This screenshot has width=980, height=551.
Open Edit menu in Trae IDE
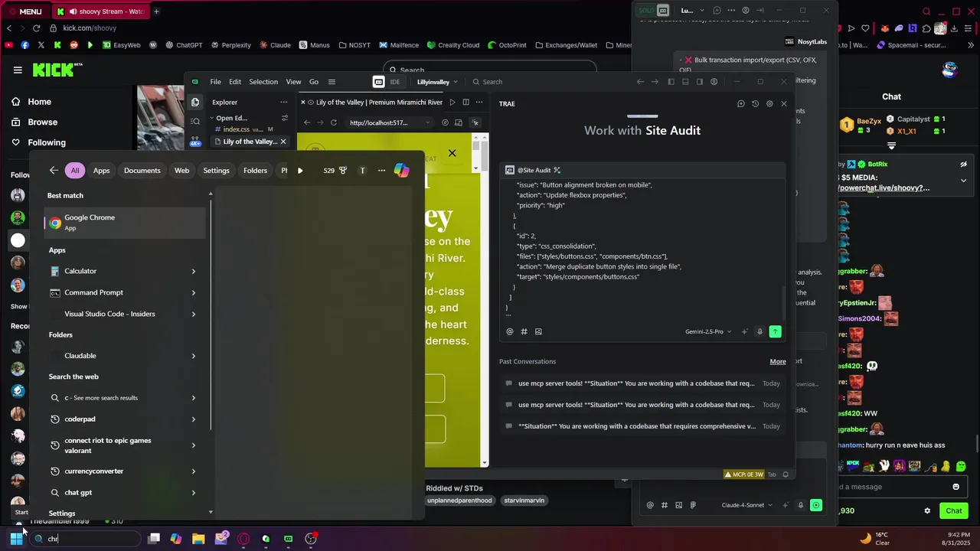click(235, 82)
